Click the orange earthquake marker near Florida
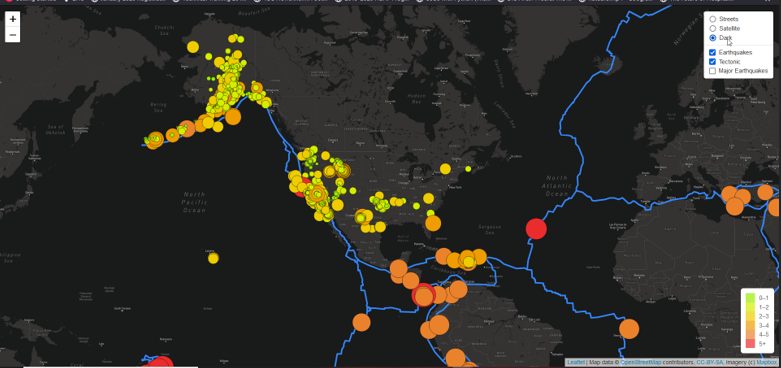781x368 pixels. [x=433, y=223]
